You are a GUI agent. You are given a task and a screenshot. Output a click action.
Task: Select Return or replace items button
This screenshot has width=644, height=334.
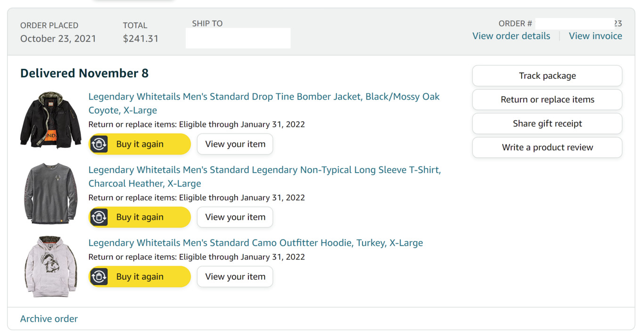click(547, 100)
